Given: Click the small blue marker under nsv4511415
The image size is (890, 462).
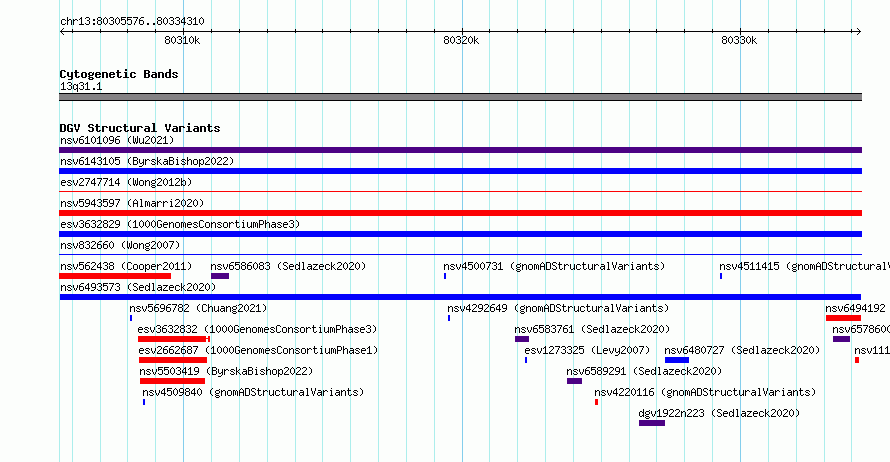Looking at the screenshot, I should [721, 276].
